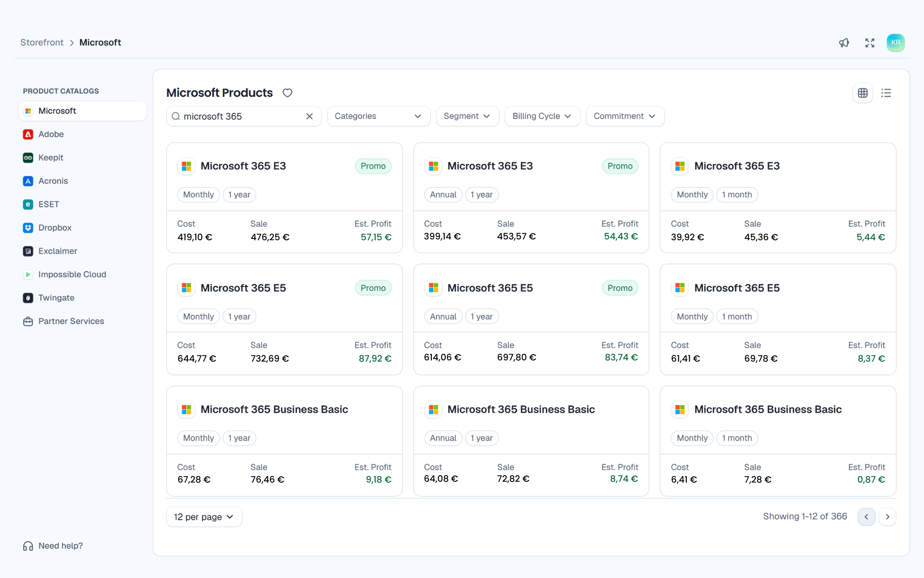Click Microsoft logo on E5 costing 644,77 €

(x=186, y=288)
